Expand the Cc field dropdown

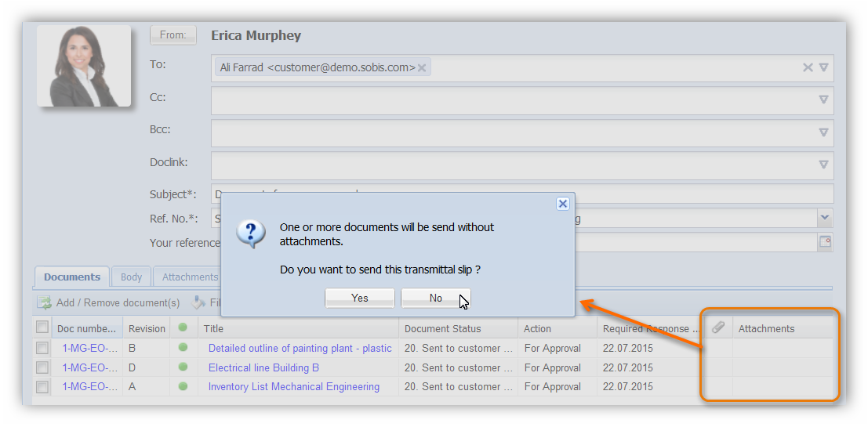point(823,100)
